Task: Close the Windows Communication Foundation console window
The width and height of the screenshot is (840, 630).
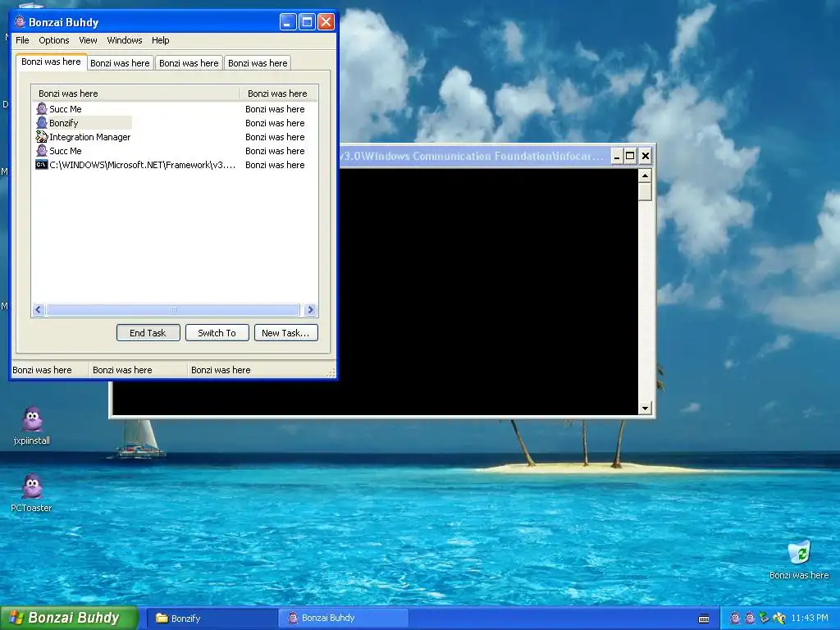Action: click(646, 156)
